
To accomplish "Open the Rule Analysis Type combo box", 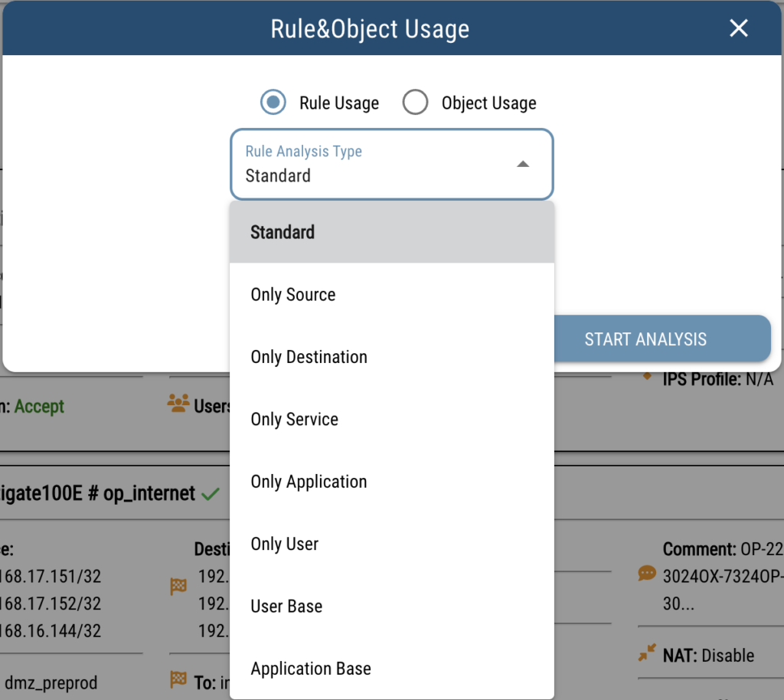I will pyautogui.click(x=391, y=165).
